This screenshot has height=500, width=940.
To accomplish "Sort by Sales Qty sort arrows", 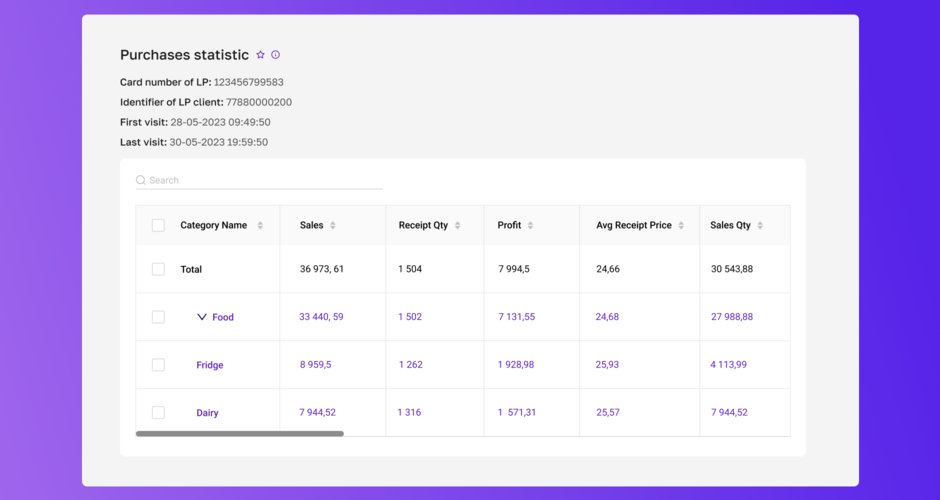I will tap(760, 226).
